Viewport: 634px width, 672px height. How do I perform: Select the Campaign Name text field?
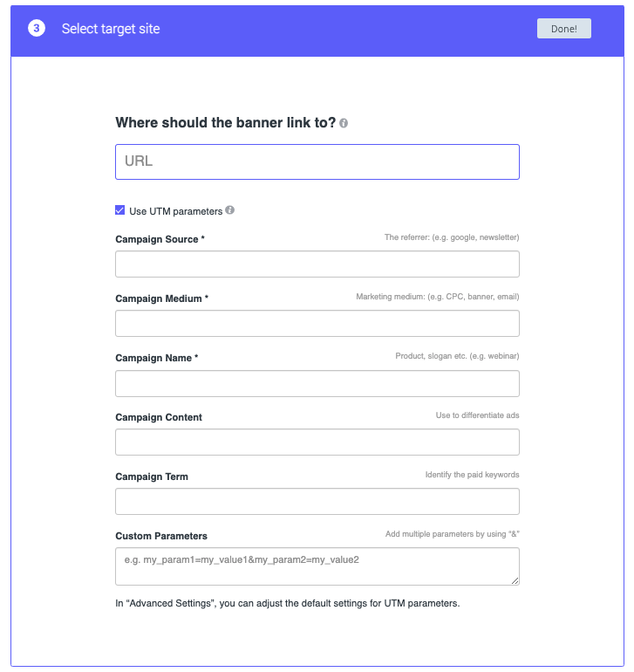pos(317,383)
